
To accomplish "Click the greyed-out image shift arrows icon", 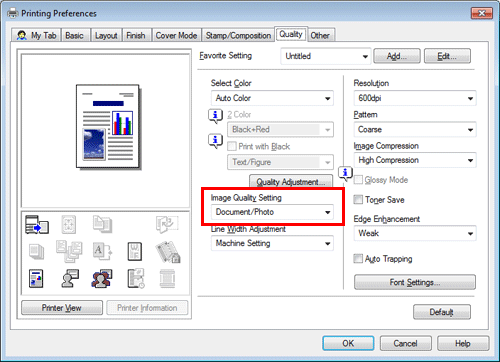I will (x=69, y=224).
